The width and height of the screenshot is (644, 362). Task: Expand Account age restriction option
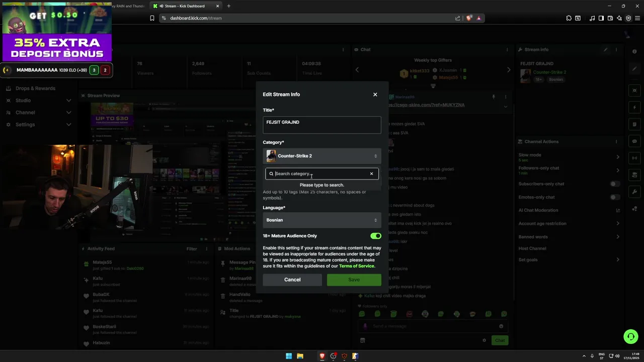[x=618, y=224]
